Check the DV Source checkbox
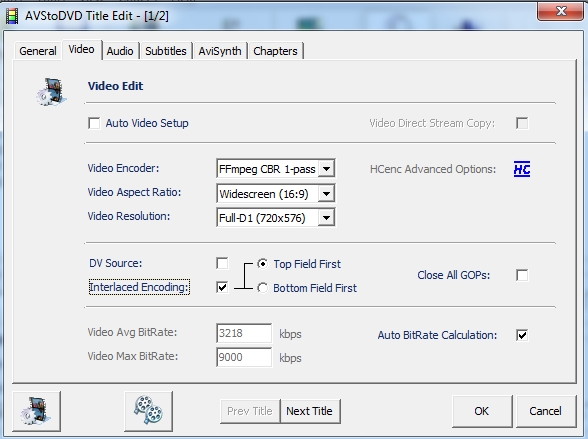Image resolution: width=588 pixels, height=439 pixels. tap(222, 263)
